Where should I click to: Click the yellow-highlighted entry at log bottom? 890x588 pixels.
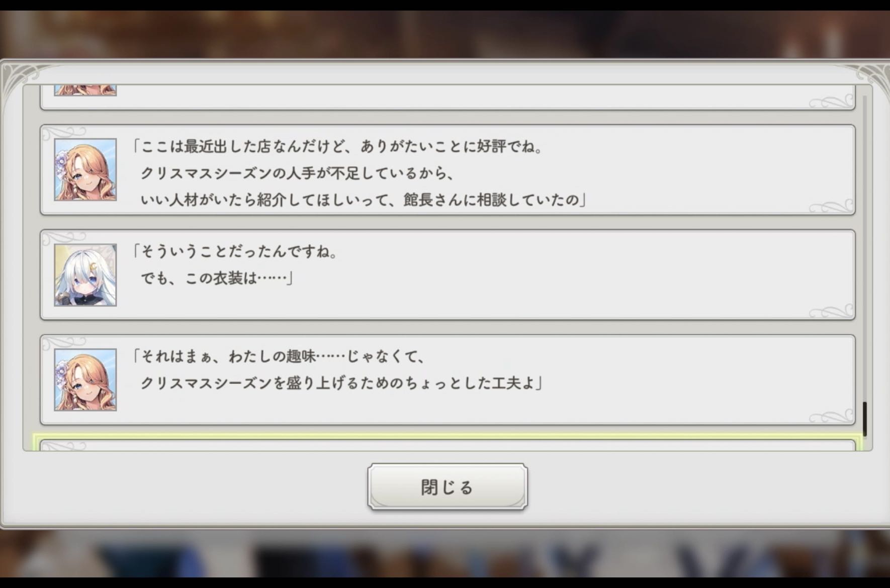447,443
